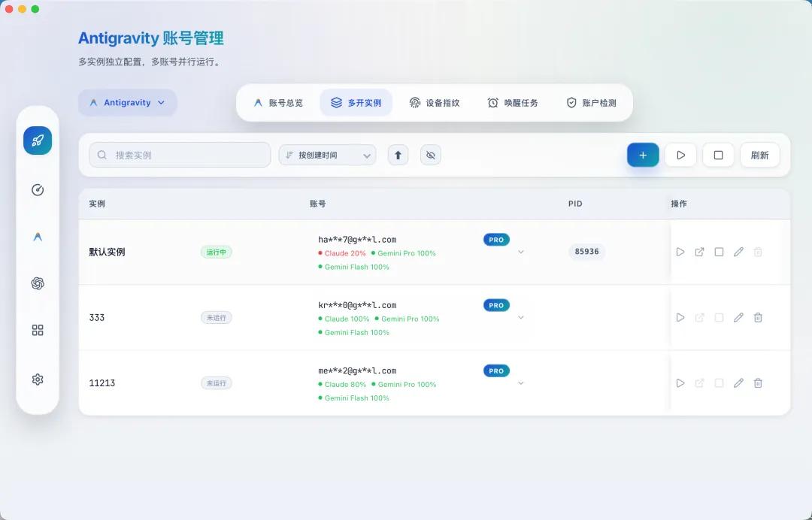Click the 刷新 refresh button
Viewport: 812px width, 520px height.
tap(759, 155)
